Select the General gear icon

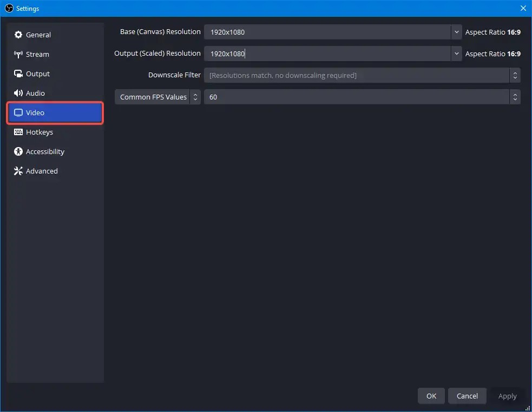[x=18, y=35]
